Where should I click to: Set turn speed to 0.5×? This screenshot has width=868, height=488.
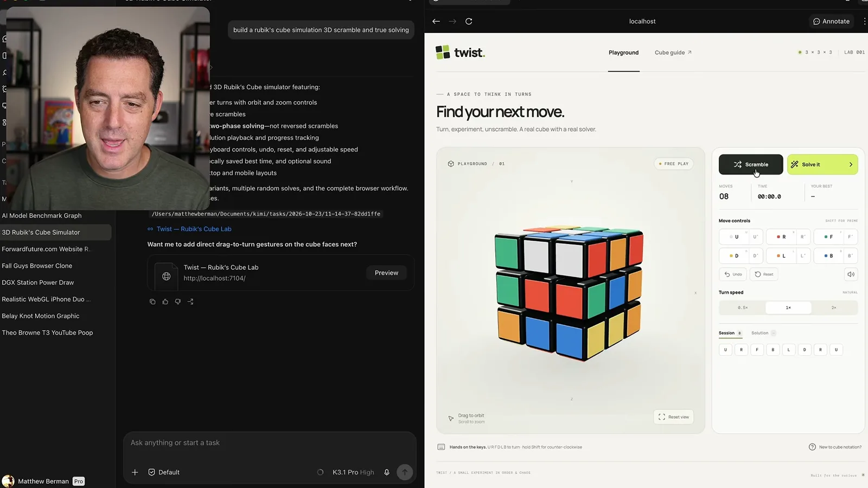point(743,308)
